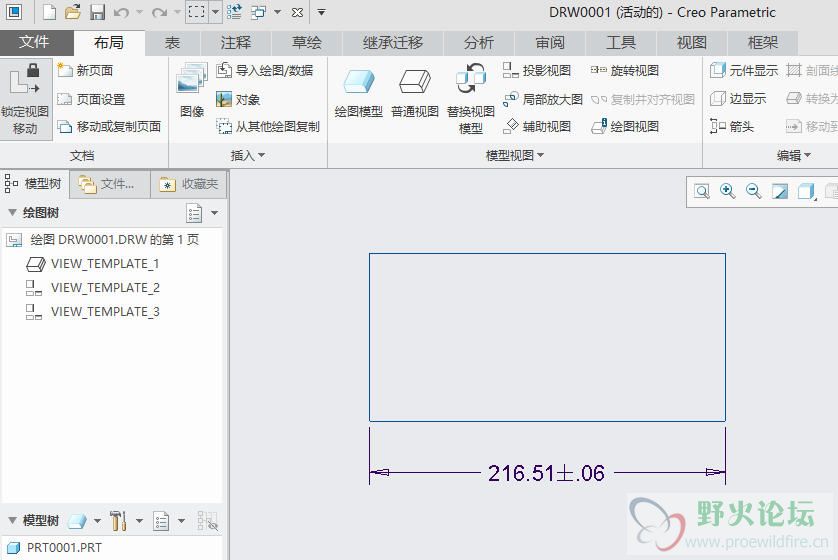Switch to the 继承迁移 ribbon tab
Image resolution: width=838 pixels, height=560 pixels.
393,43
